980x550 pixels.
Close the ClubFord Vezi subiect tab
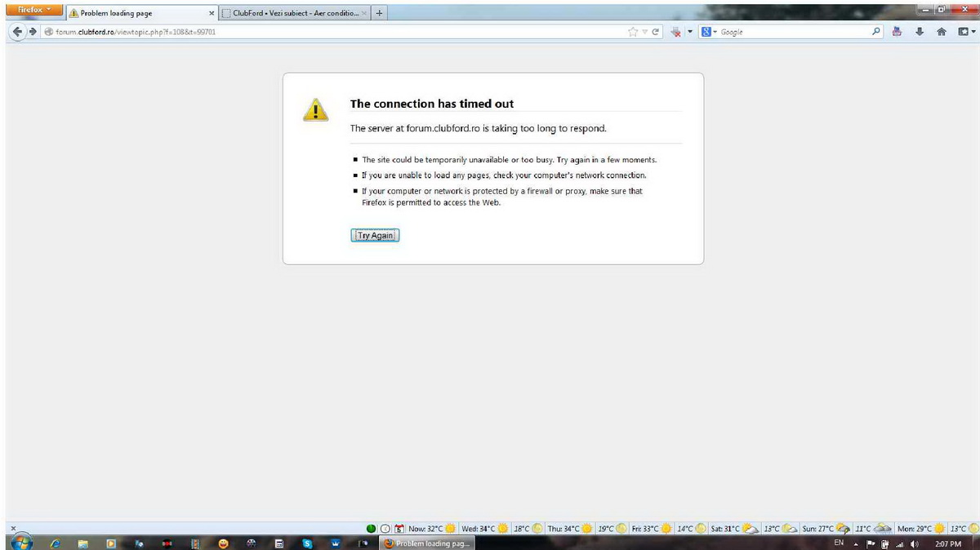(364, 13)
